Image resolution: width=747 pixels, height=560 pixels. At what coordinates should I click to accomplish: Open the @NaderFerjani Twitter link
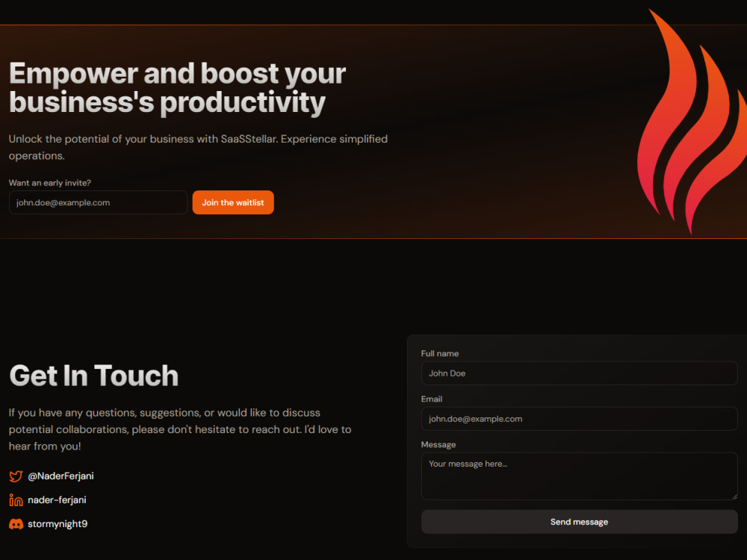[61, 476]
